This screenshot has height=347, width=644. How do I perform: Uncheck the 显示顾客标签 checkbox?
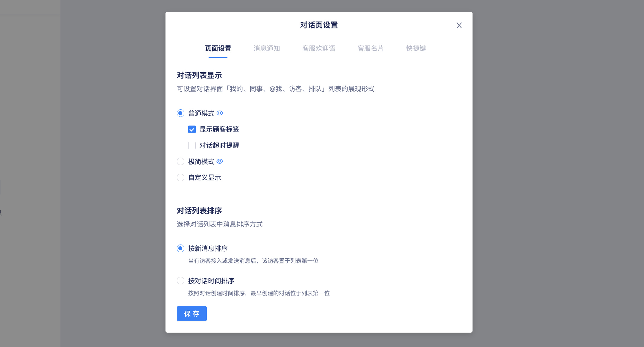pyautogui.click(x=192, y=129)
